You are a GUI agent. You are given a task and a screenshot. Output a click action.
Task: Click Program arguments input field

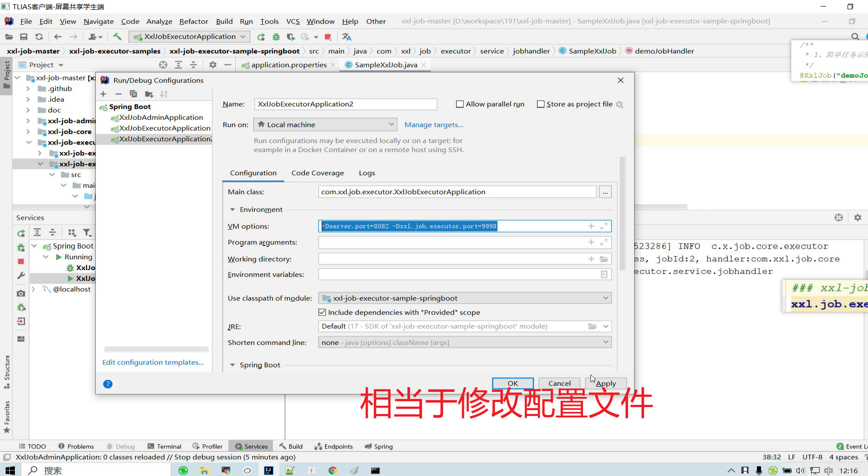[x=465, y=242]
